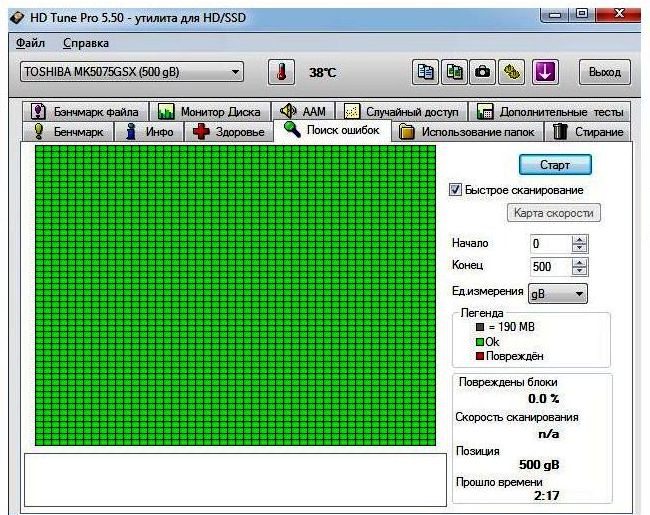
Task: Open the Файл menu
Action: pos(30,43)
